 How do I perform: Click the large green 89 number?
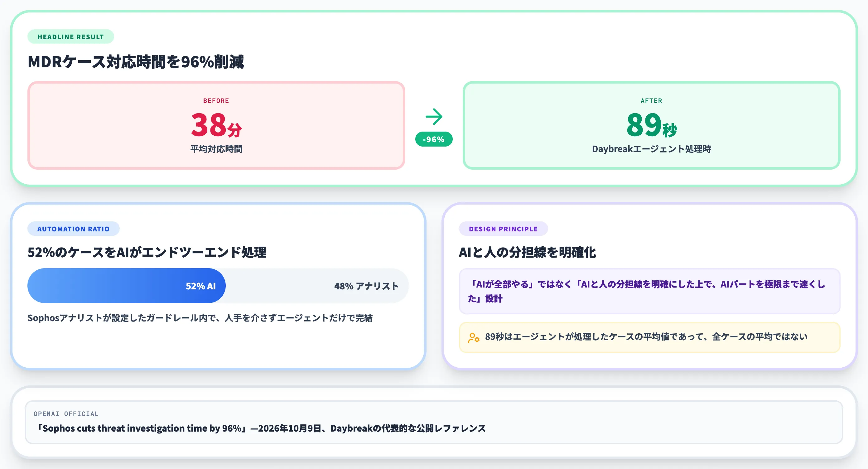(644, 124)
